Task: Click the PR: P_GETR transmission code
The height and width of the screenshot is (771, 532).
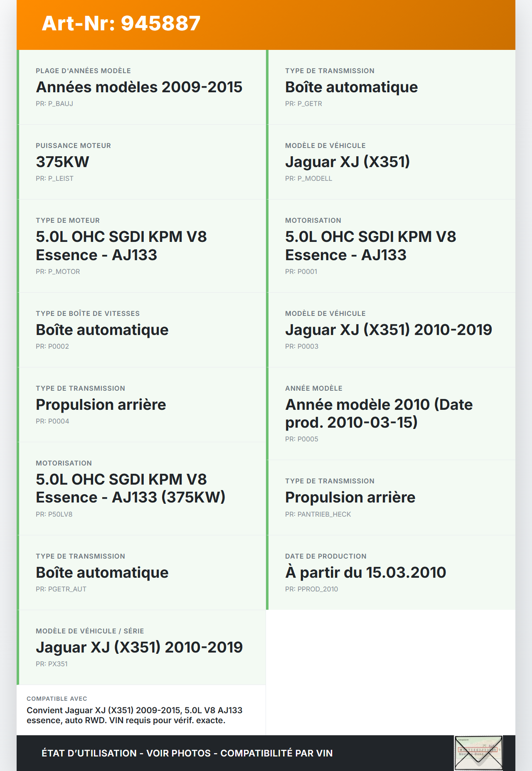Action: click(x=303, y=103)
